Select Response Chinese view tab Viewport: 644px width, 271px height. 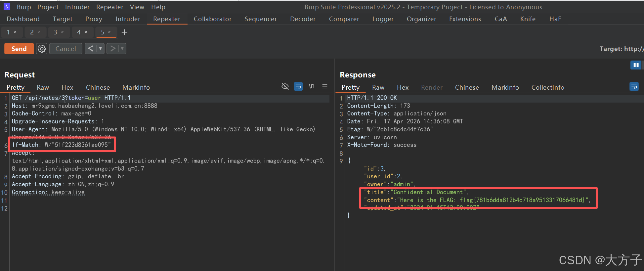tap(467, 87)
